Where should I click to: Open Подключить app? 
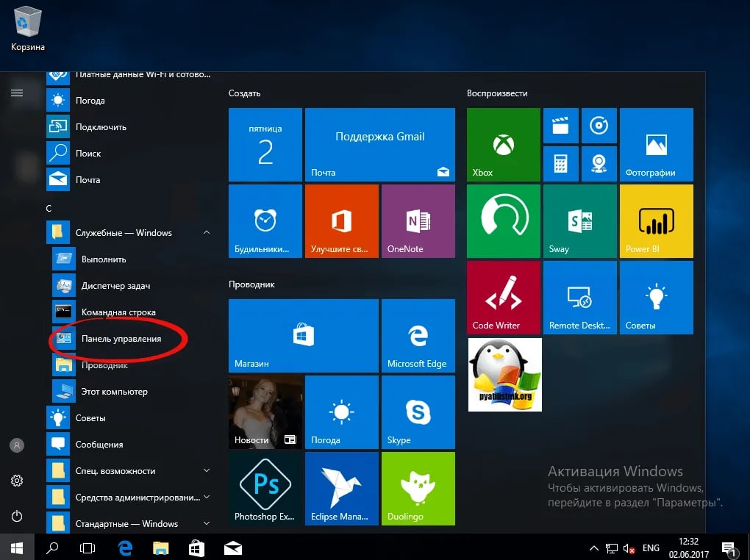(129, 126)
